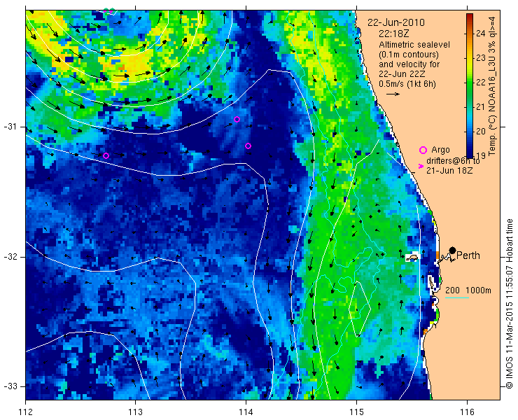Click the 114 longitude axis label

[246, 412]
